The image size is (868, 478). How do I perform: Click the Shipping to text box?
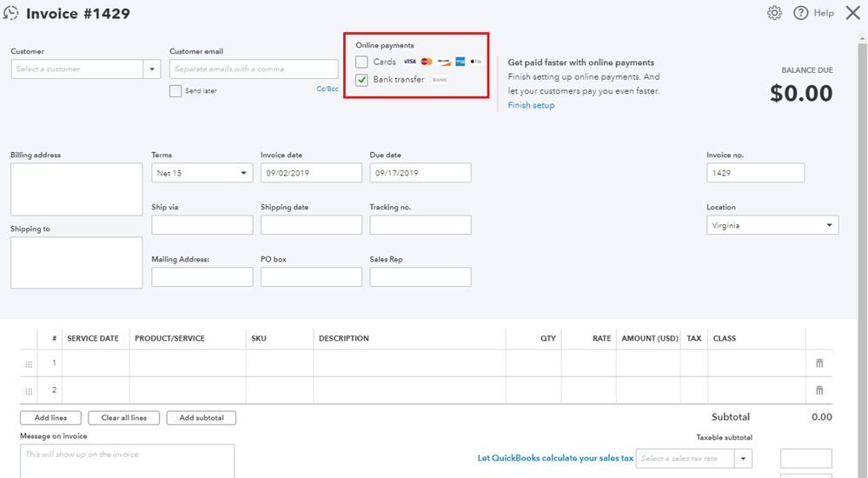76,262
